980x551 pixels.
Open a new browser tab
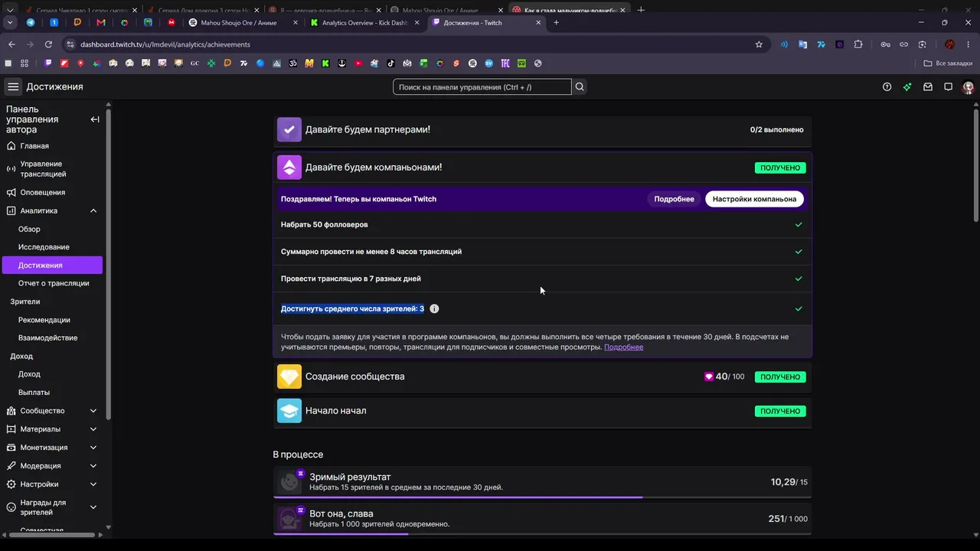556,22
